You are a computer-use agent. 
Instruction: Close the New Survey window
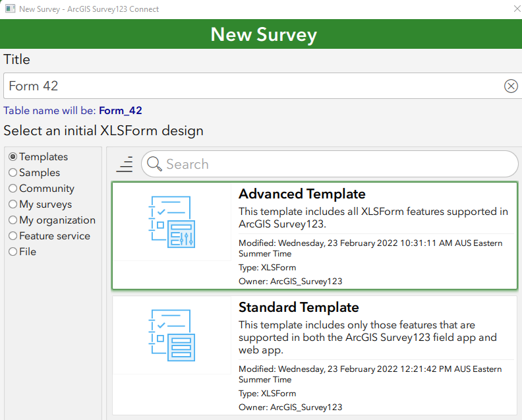[515, 9]
